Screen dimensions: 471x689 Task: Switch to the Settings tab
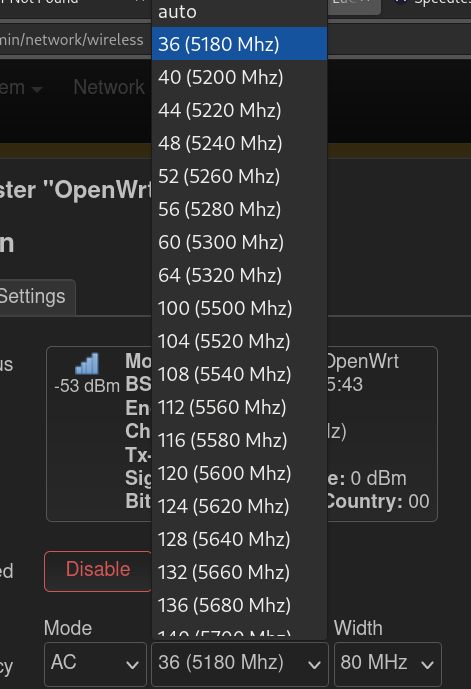tap(32, 297)
